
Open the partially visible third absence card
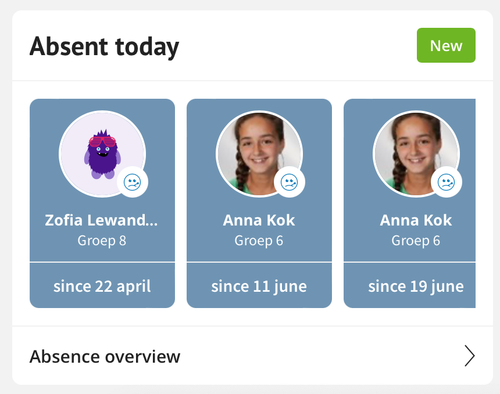pyautogui.click(x=410, y=203)
